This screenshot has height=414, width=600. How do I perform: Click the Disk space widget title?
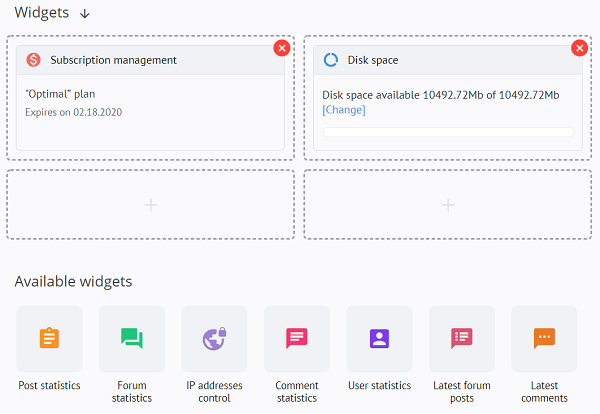tap(373, 60)
